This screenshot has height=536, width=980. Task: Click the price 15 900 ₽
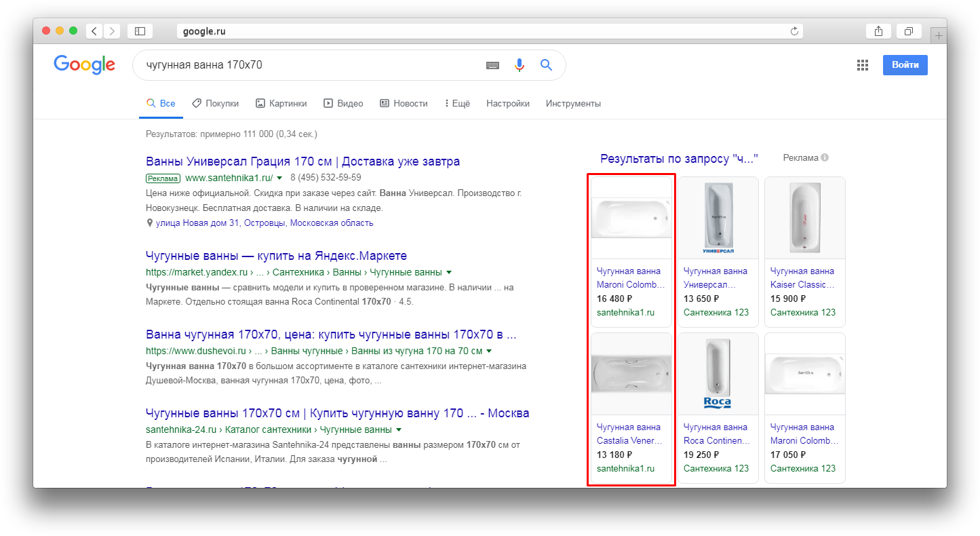(788, 299)
